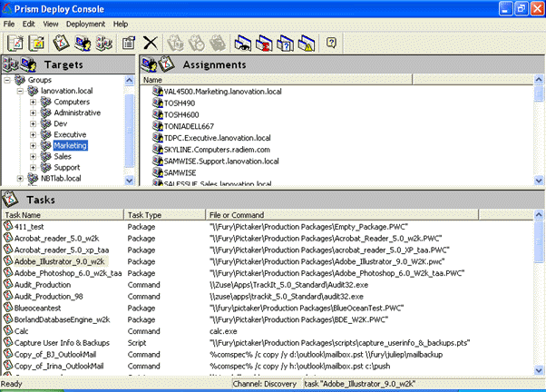This screenshot has height=392, width=546.
Task: Click the window-with-eye view toolbar icon
Action: click(243, 44)
